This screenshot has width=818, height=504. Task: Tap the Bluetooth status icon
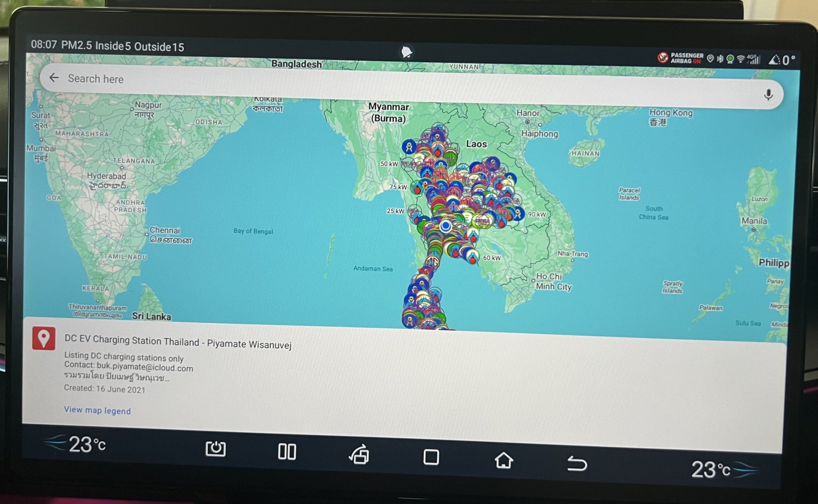(x=720, y=59)
